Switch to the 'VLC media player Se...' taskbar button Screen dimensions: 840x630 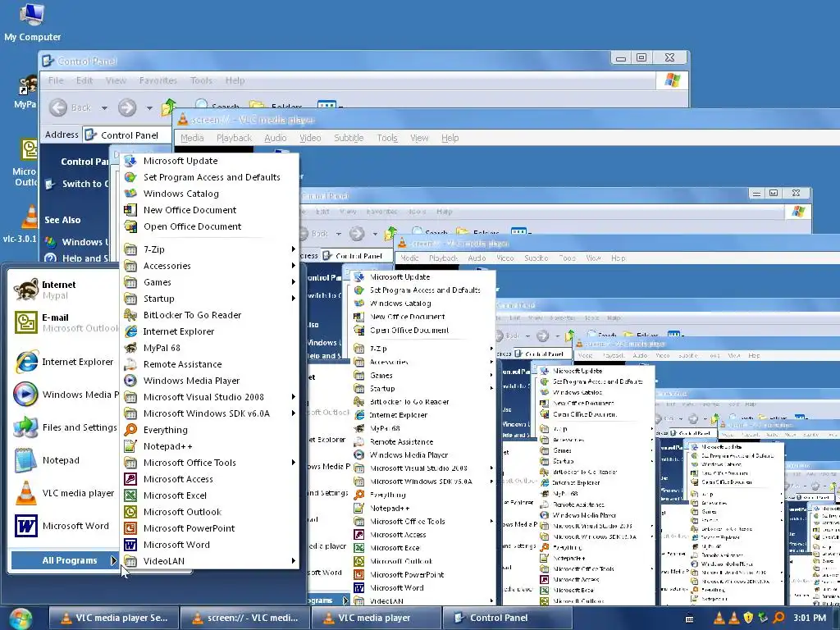[x=113, y=619]
